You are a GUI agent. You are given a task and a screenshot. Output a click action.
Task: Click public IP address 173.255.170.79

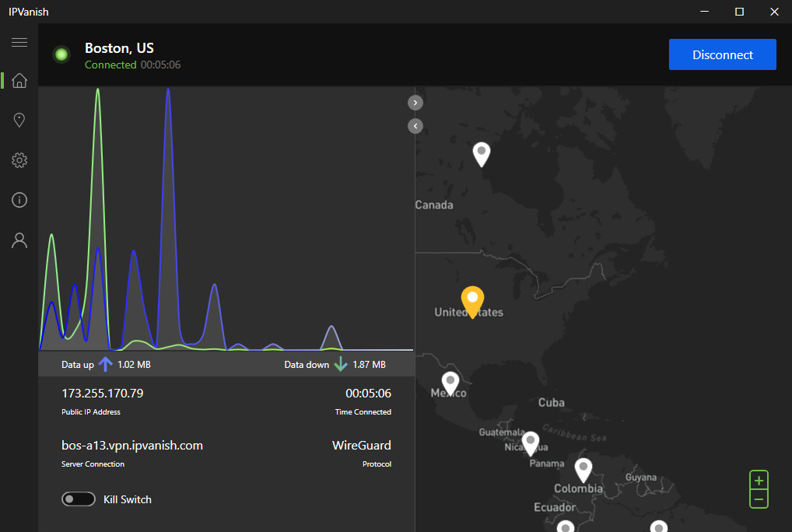point(103,394)
